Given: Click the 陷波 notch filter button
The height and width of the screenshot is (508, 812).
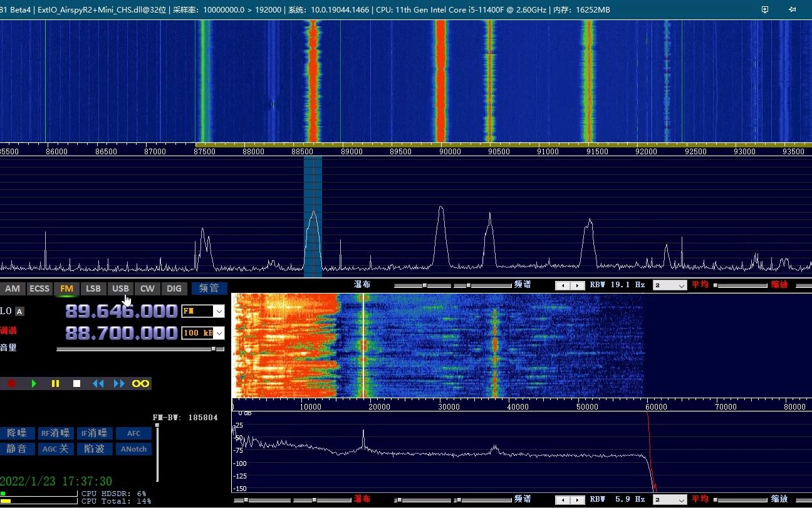Looking at the screenshot, I should click(x=95, y=448).
